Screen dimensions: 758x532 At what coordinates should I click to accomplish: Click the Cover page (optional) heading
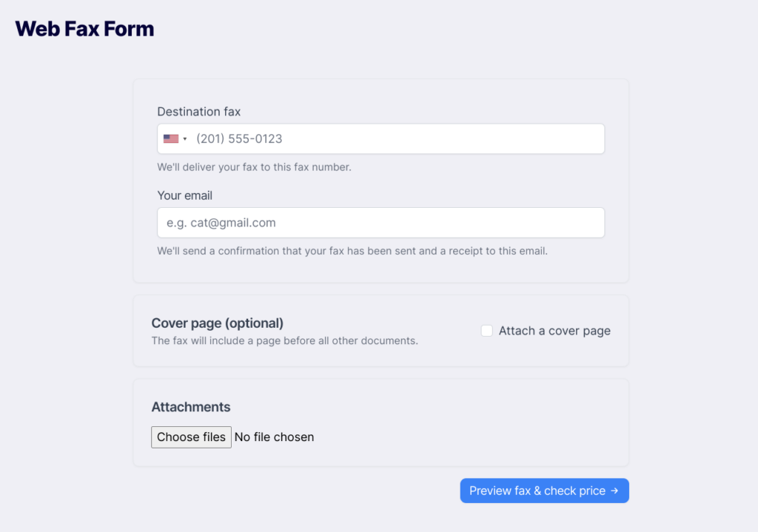218,323
